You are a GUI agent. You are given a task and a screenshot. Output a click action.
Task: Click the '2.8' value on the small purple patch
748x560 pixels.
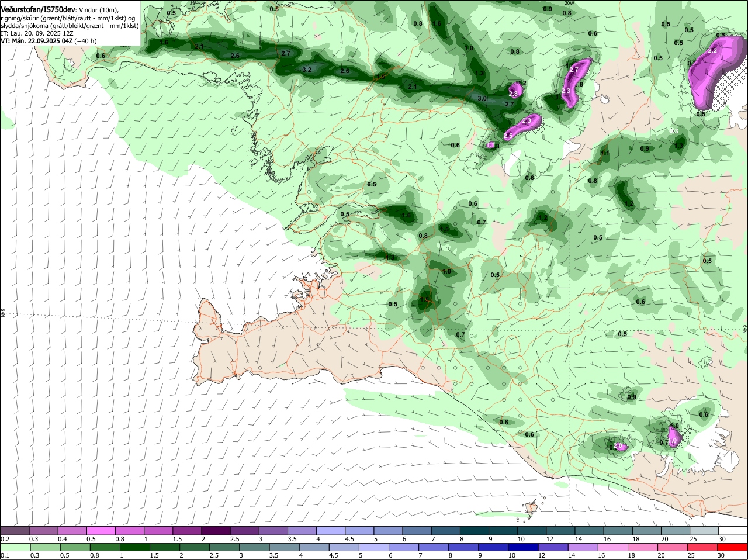coord(514,94)
